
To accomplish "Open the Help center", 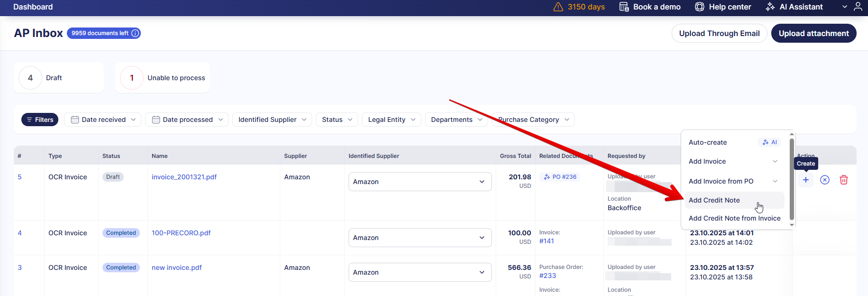I will 723,7.
